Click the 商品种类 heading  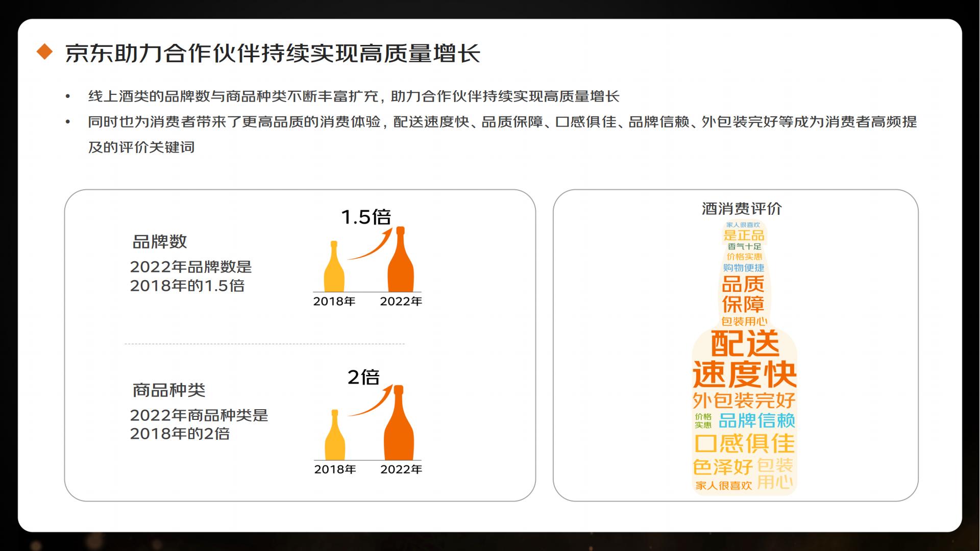pos(169,390)
